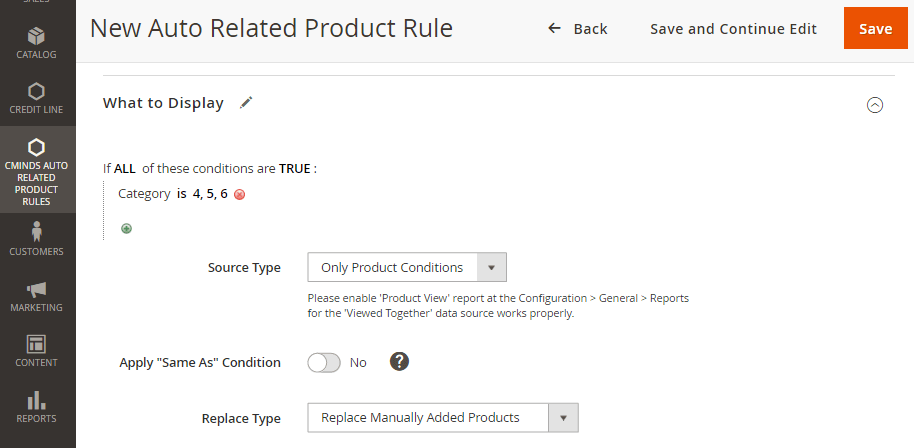Screen dimensions: 914x448
Task: Open the Customers sidebar menu
Action: [37, 239]
